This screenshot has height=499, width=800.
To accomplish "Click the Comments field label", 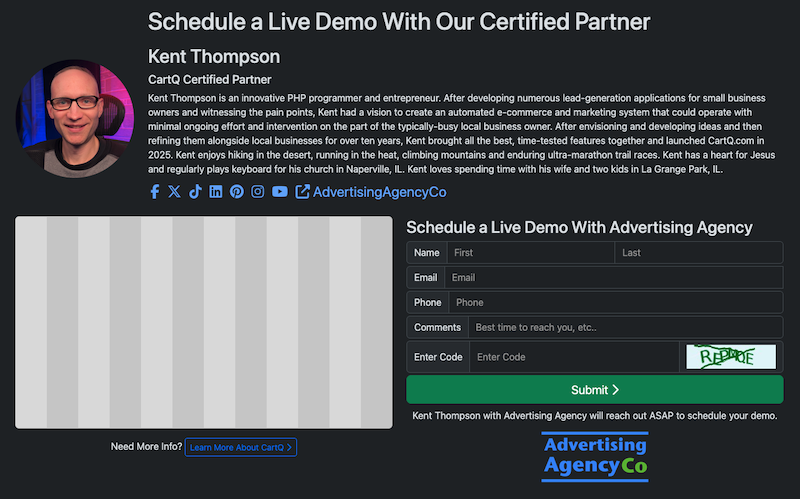I will 437,328.
